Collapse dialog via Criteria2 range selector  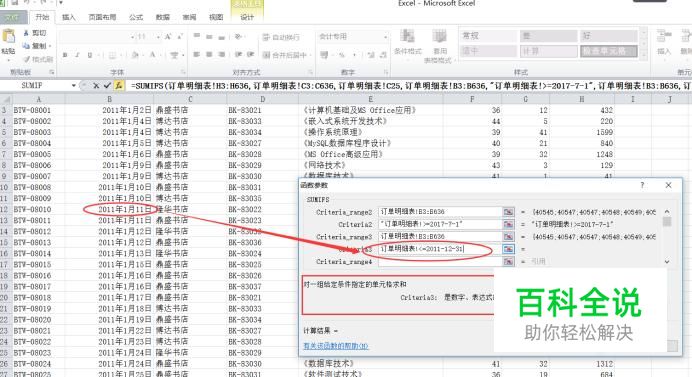[x=508, y=224]
